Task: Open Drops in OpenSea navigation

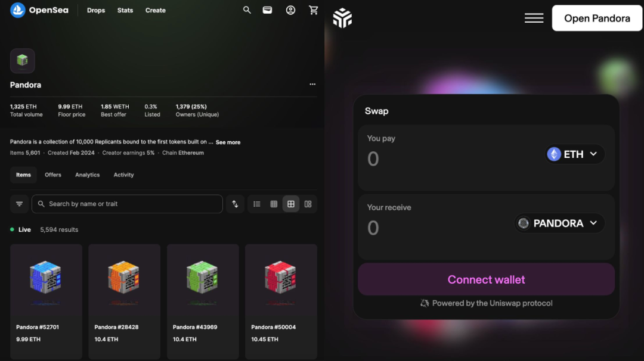Action: pyautogui.click(x=96, y=10)
